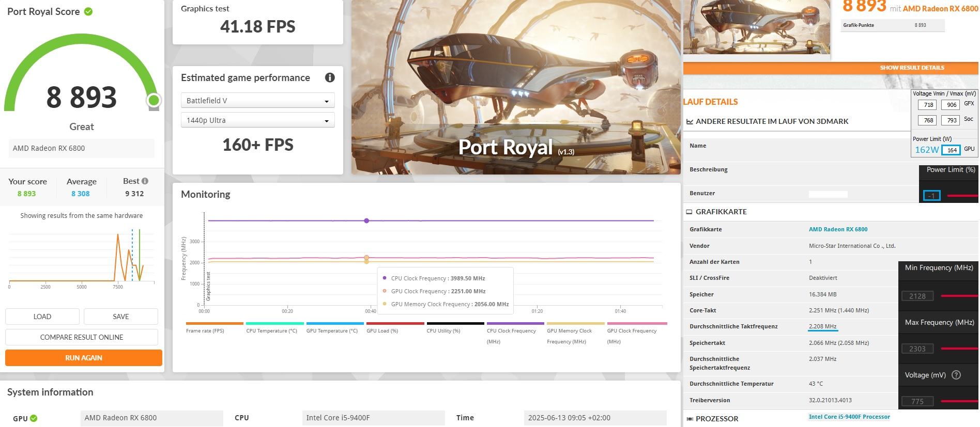Collapse ANDERE RESULTATE IM LAUF VON 3DMARK section
980x427 pixels.
click(x=772, y=121)
